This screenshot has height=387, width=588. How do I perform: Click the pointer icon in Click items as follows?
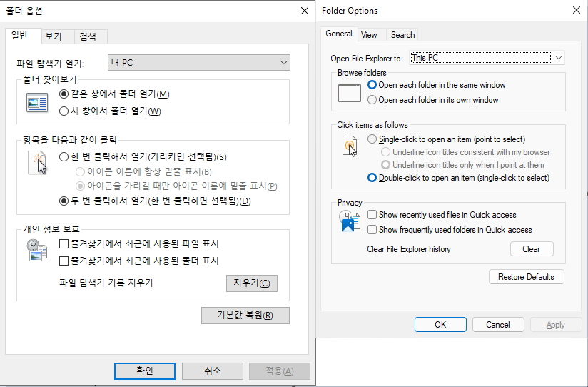point(350,146)
